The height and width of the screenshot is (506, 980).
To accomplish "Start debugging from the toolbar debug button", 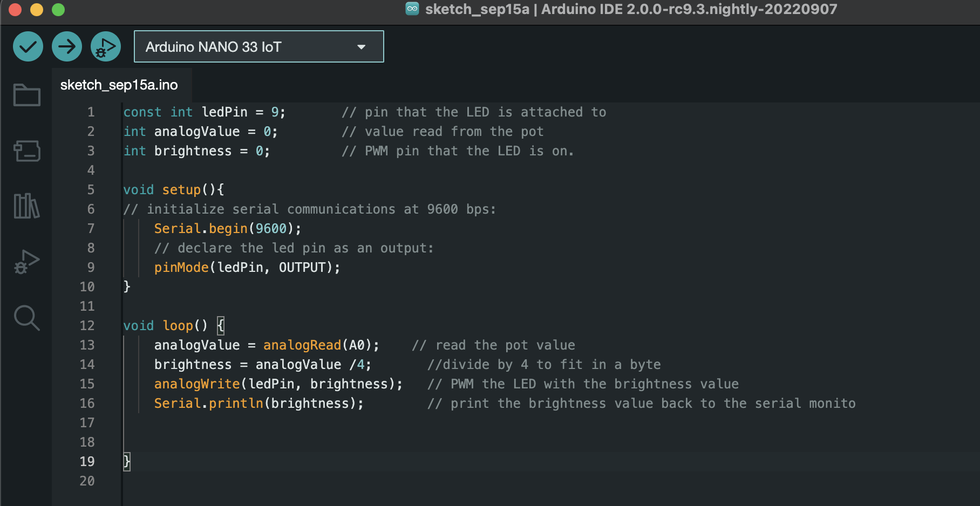I will click(105, 47).
